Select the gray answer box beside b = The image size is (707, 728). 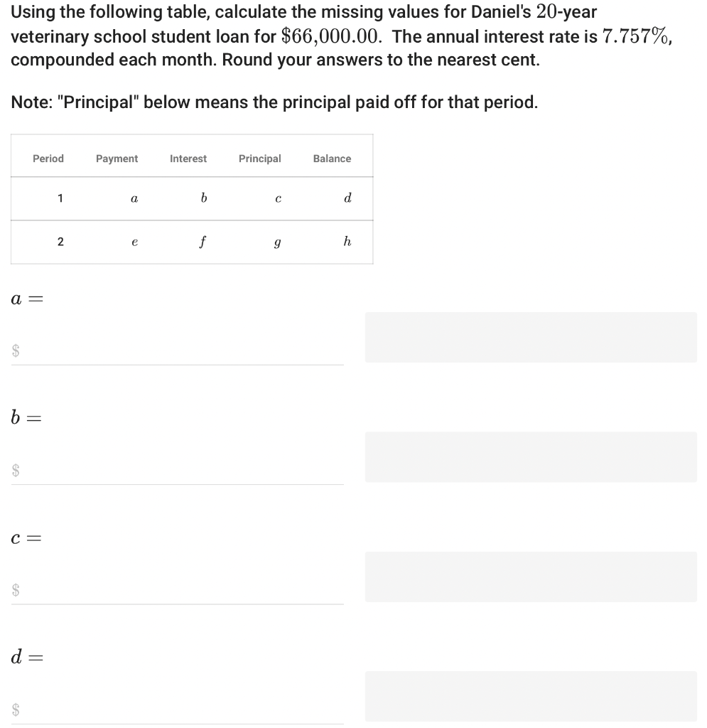click(x=530, y=457)
